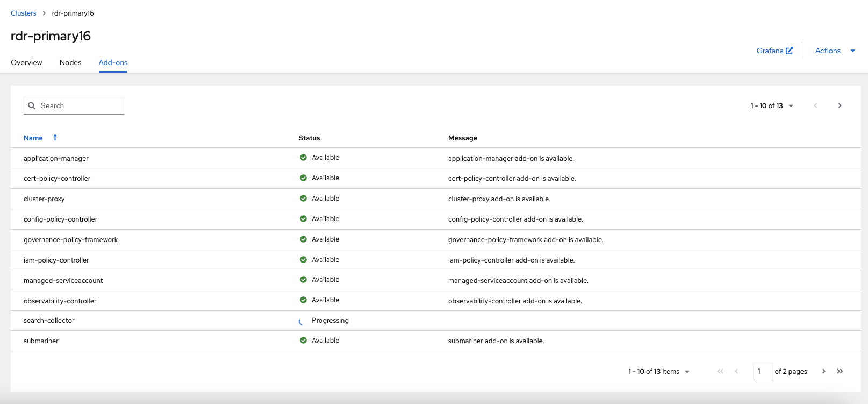The width and height of the screenshot is (868, 404).
Task: Switch to the Nodes tab
Action: (x=70, y=62)
